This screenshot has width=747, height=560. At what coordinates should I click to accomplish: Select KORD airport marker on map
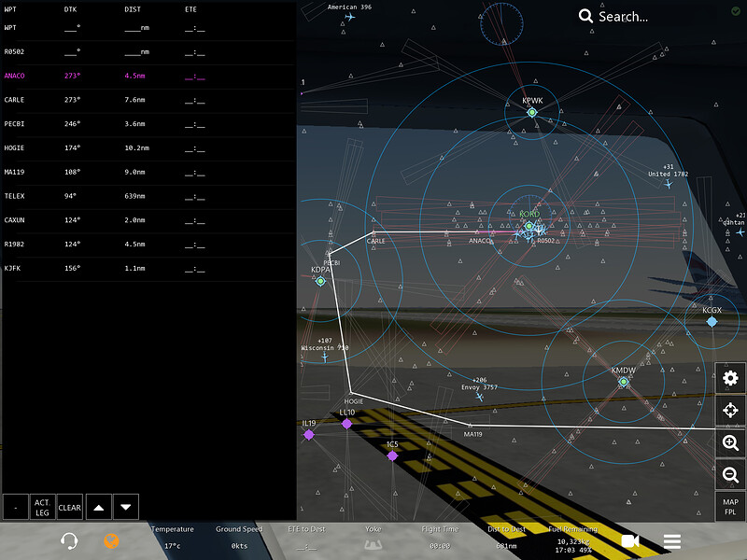coord(529,225)
